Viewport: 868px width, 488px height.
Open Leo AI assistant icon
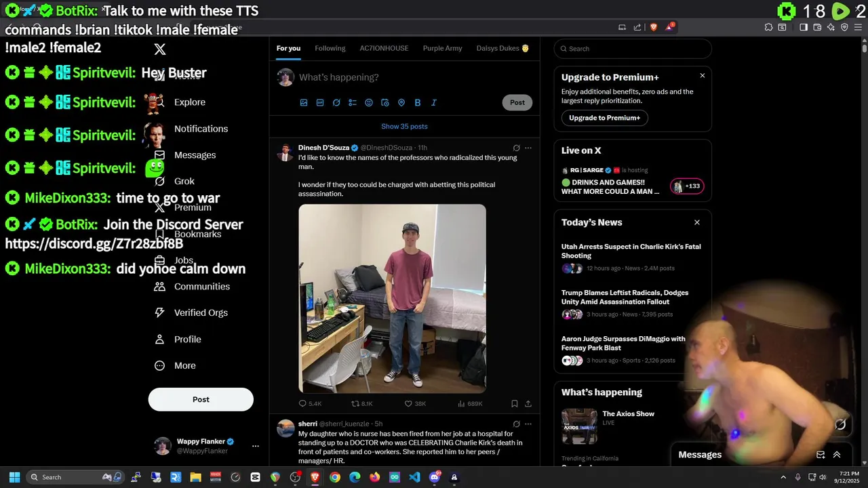point(831,27)
